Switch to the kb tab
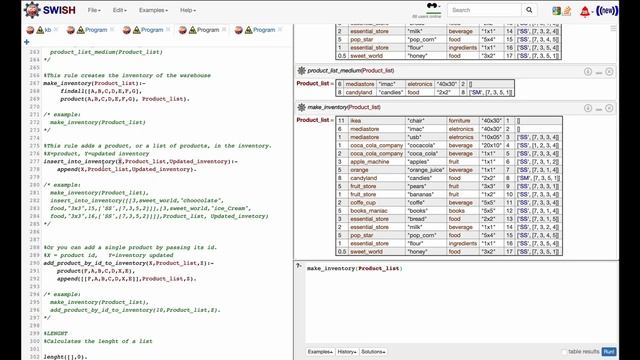The height and width of the screenshot is (360, 640). [x=48, y=30]
